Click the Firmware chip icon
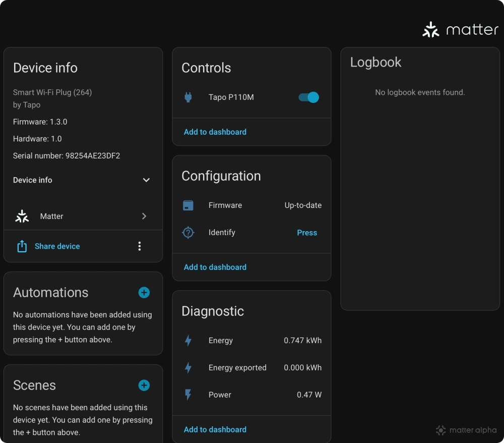 (188, 205)
